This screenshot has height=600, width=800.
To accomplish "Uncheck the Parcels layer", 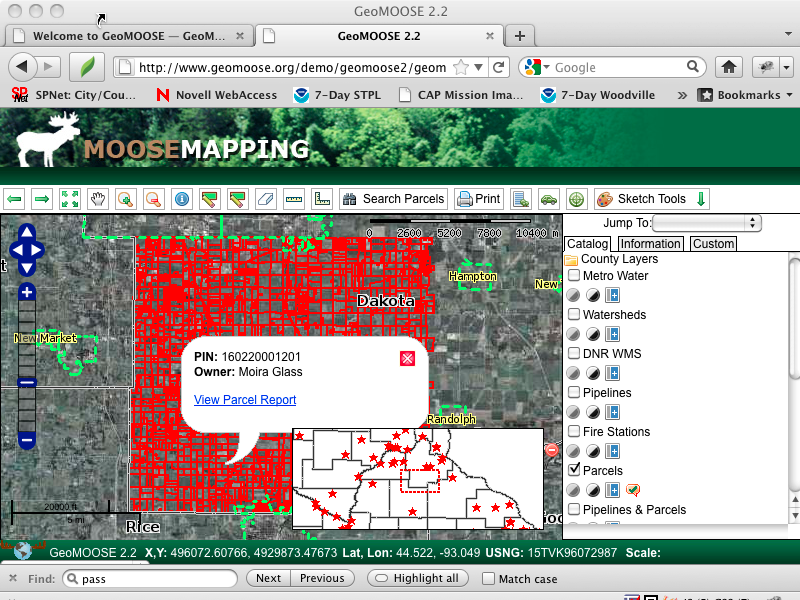I will (x=574, y=469).
